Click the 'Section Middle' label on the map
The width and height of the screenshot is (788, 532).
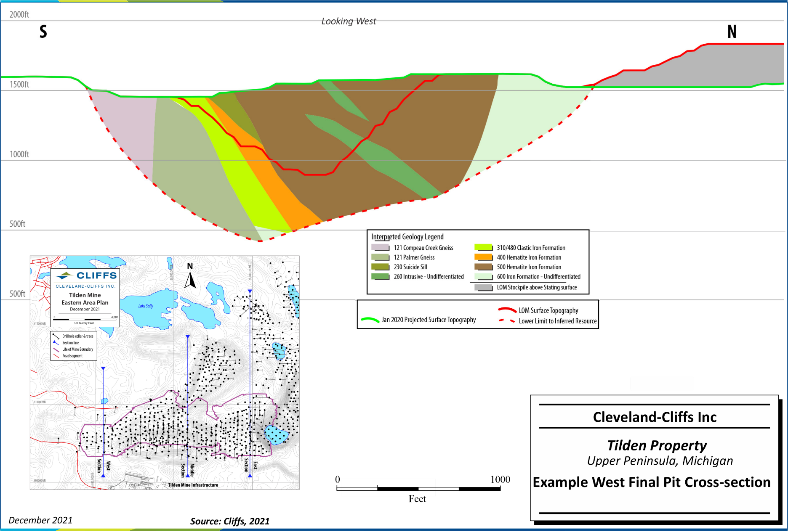click(188, 470)
